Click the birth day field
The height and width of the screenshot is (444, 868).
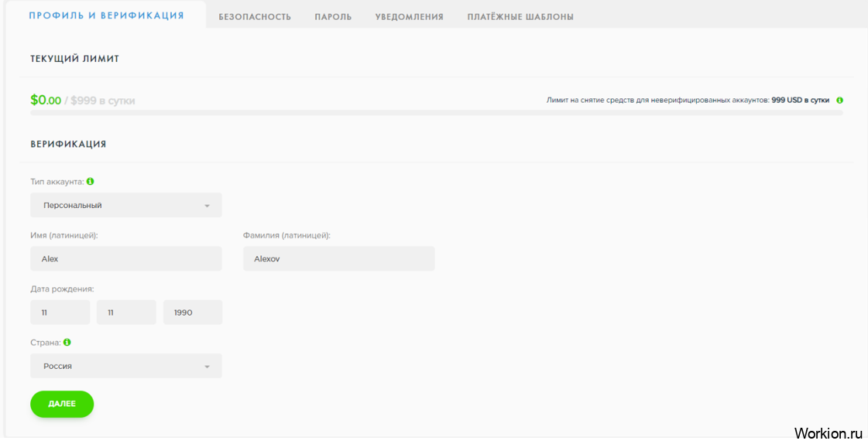point(60,313)
